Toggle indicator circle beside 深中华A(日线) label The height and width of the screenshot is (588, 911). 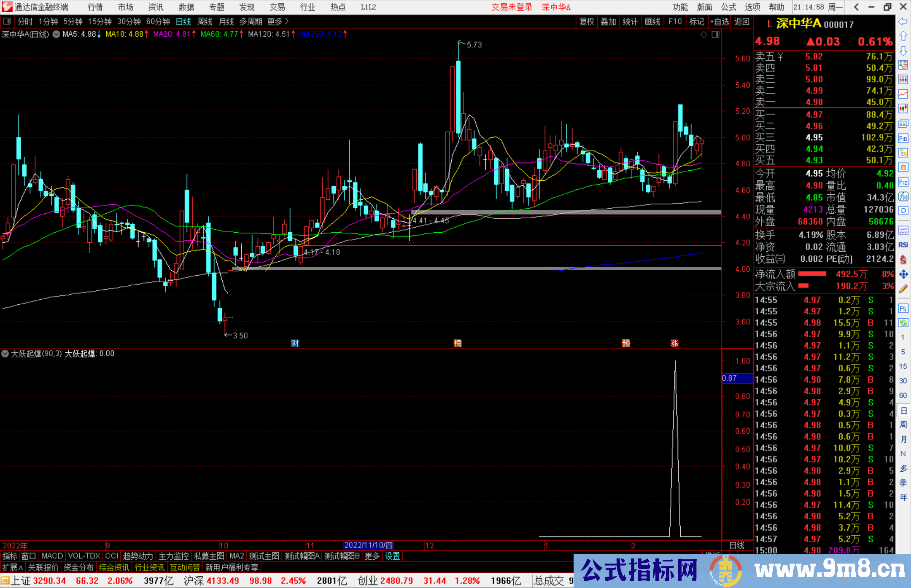pos(56,34)
